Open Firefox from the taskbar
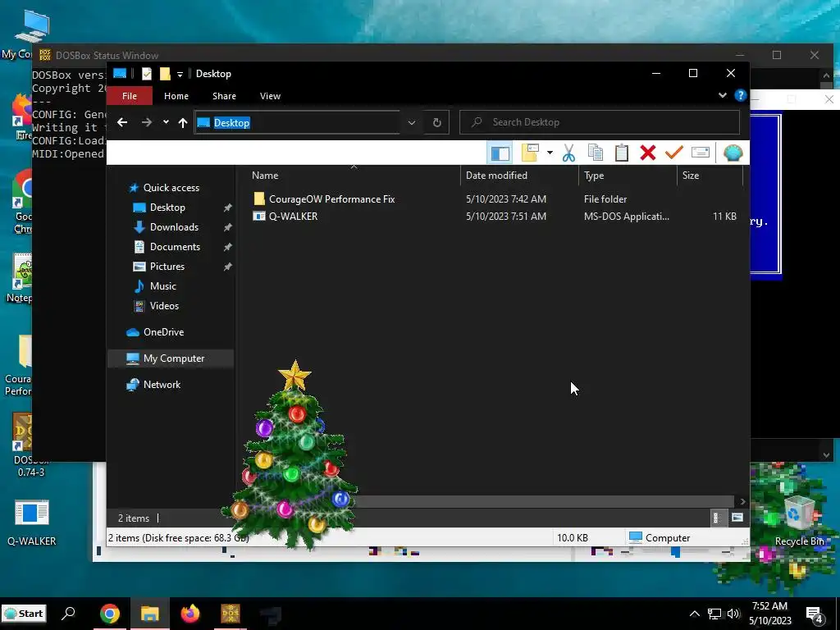840x630 pixels. (189, 614)
